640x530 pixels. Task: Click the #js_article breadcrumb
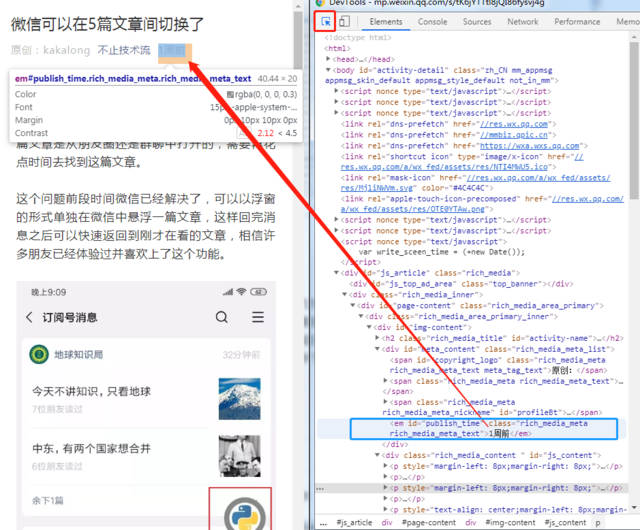pos(354,523)
